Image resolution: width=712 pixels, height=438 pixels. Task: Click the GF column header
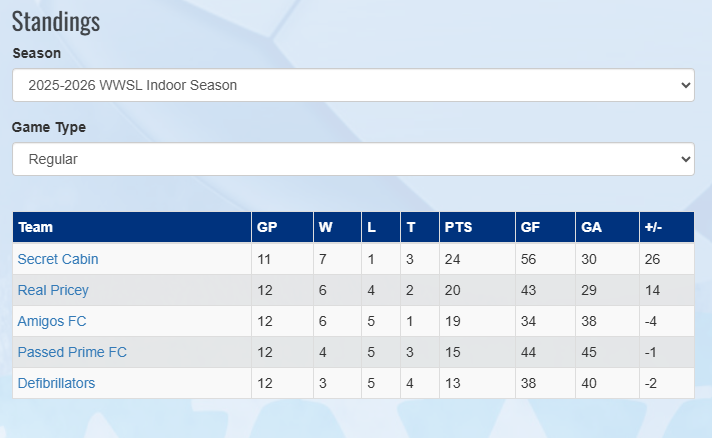click(531, 227)
